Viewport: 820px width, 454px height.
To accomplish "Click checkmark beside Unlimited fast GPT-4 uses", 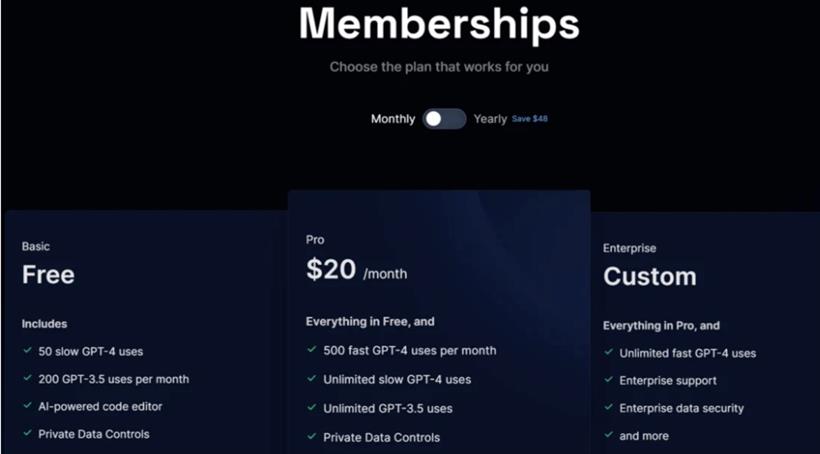I will pos(608,352).
